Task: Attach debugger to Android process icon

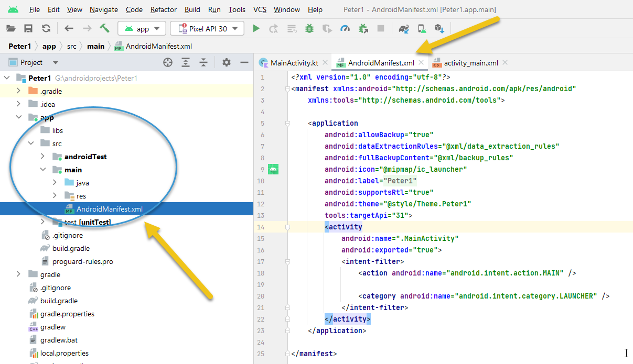Action: point(363,29)
